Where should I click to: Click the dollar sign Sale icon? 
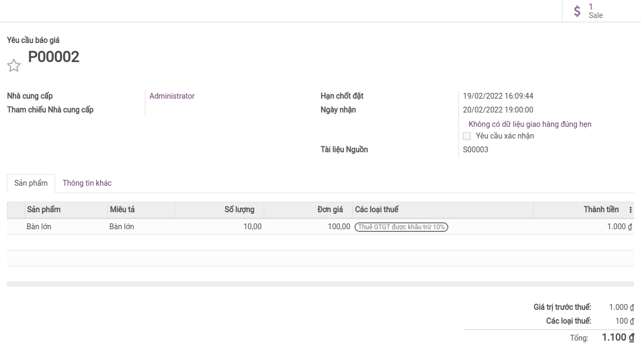577,11
